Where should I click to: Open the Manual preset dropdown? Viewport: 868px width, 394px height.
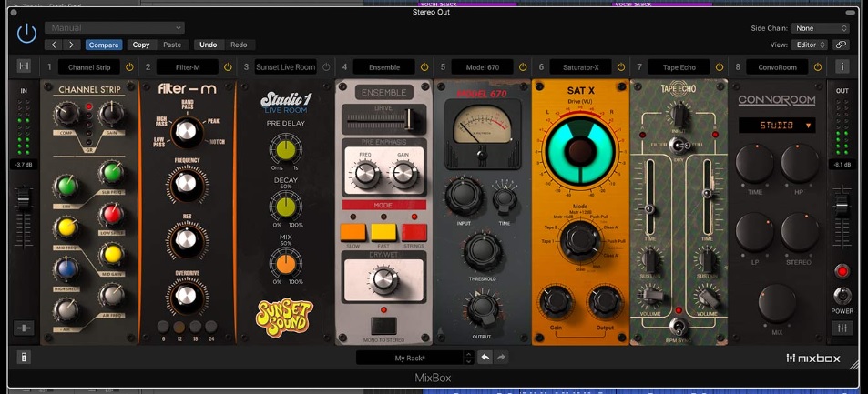point(115,27)
